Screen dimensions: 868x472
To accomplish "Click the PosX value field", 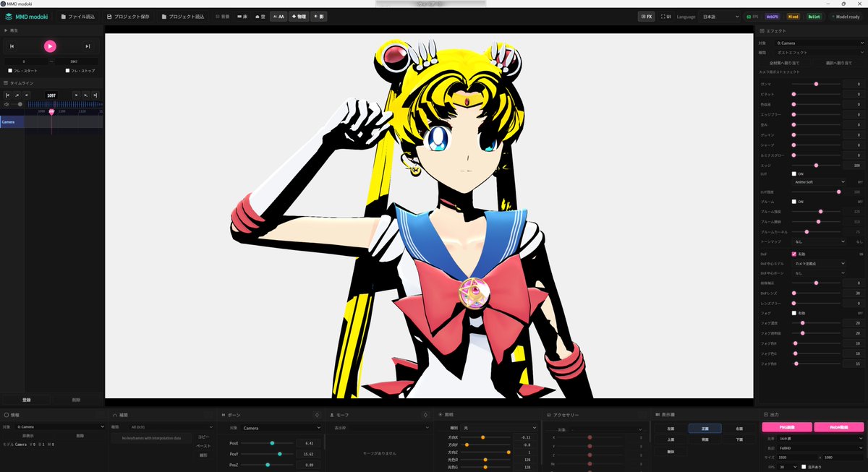I will tap(308, 443).
